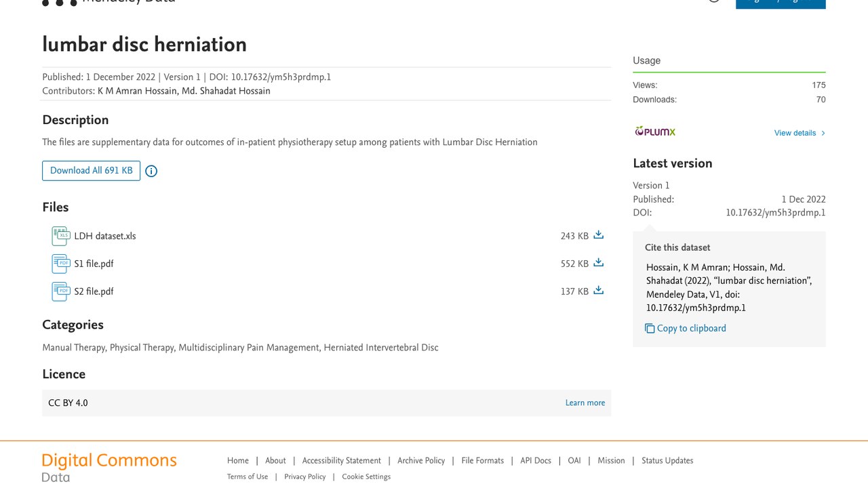Download the S2 file.pdf
The image size is (868, 488).
point(598,291)
